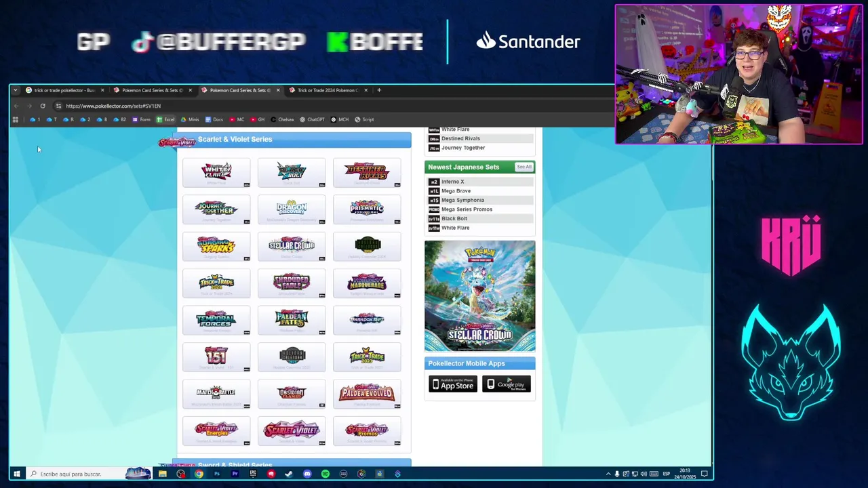Open the Scarlet & Violet base set tile

(292, 431)
